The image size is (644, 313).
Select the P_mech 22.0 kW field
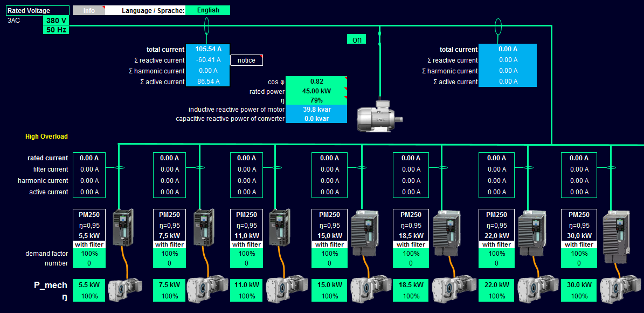[x=496, y=284]
